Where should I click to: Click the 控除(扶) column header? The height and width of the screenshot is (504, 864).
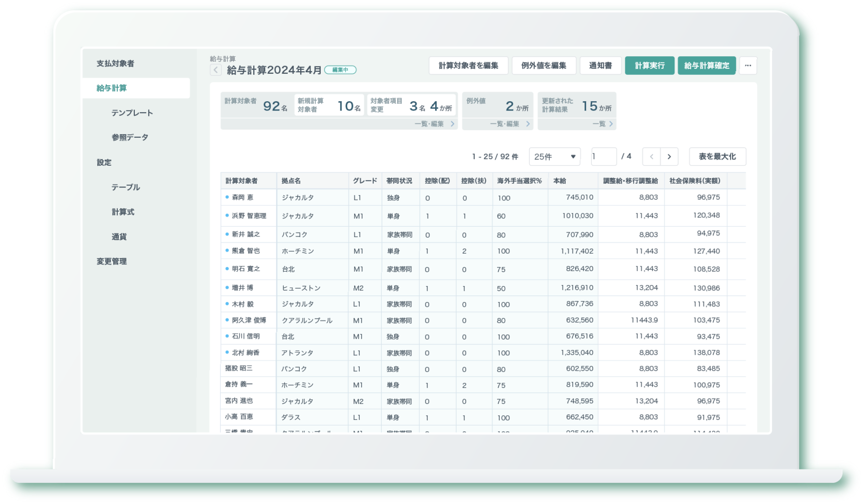coord(474,181)
